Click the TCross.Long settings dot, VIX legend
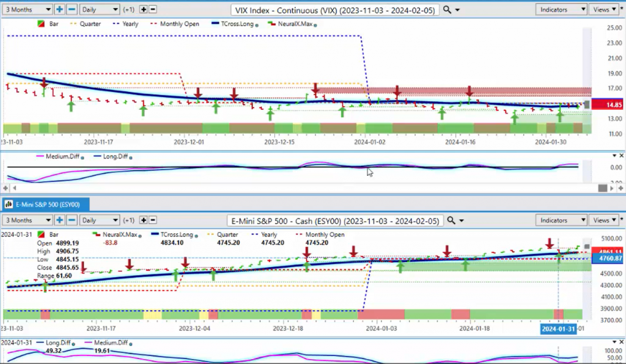The width and height of the screenshot is (626, 364). 257,25
